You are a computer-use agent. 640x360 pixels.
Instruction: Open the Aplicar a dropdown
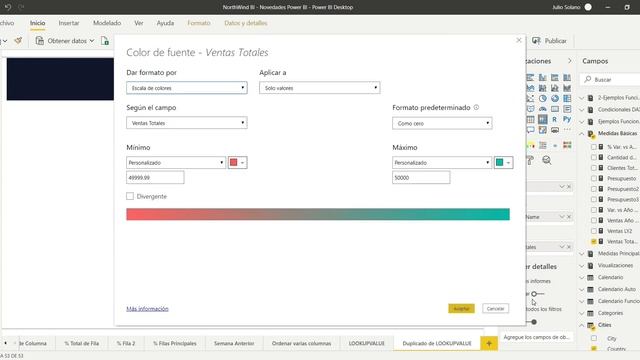tap(320, 88)
